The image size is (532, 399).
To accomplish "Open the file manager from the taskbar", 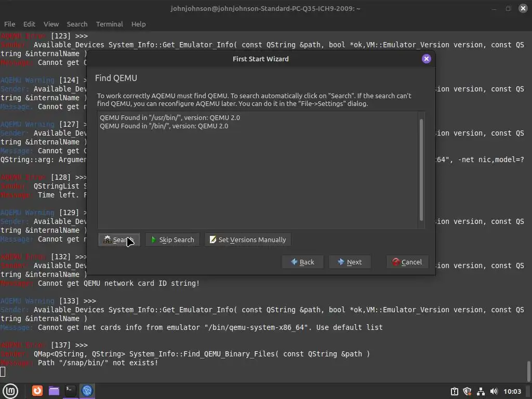I will click(54, 391).
